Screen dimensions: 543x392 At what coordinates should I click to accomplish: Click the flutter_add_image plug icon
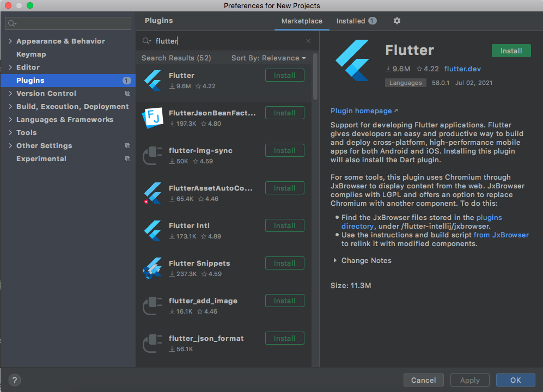(x=152, y=306)
